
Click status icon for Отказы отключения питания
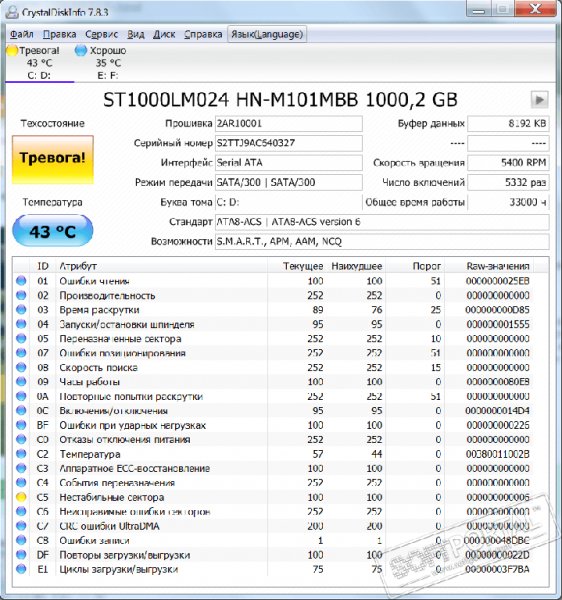(21, 439)
